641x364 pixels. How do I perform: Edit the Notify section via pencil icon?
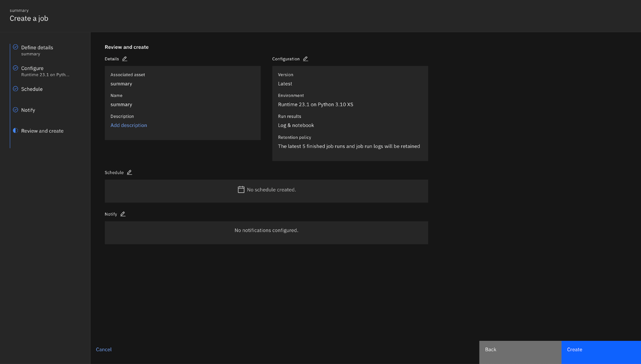click(121, 213)
